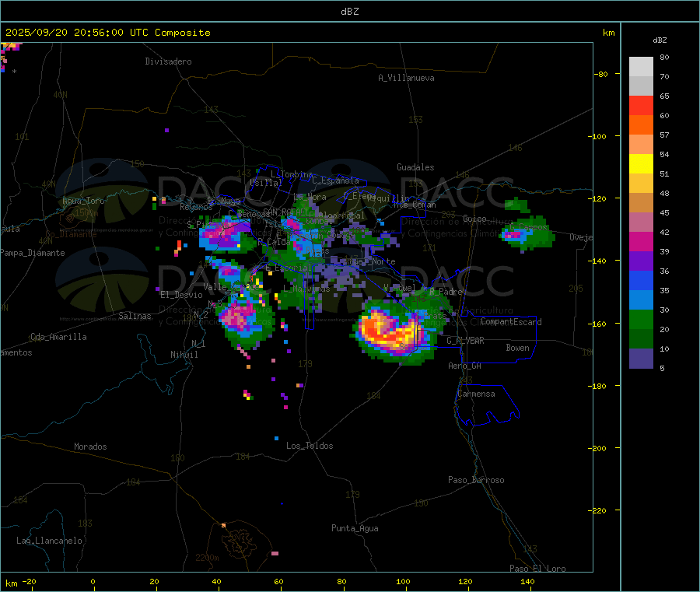Image resolution: width=700 pixels, height=592 pixels.
Task: Click the Salinas location label
Action: coord(135,316)
